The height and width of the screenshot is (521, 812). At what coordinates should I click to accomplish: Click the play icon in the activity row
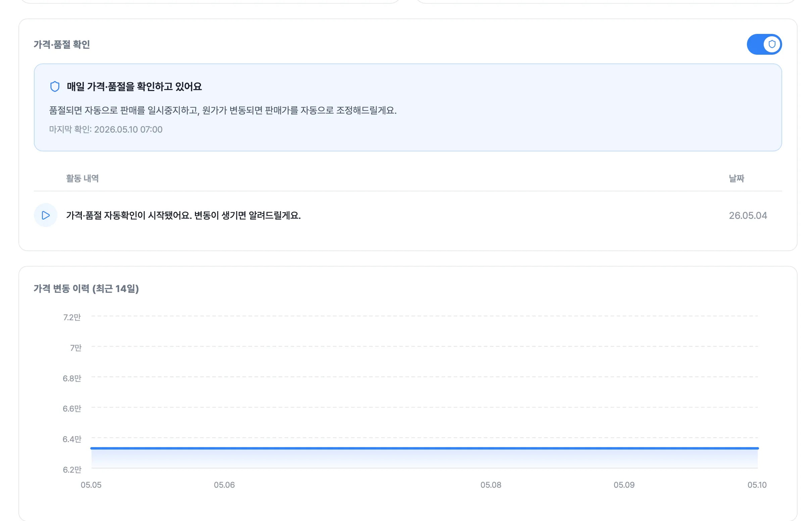tap(46, 215)
